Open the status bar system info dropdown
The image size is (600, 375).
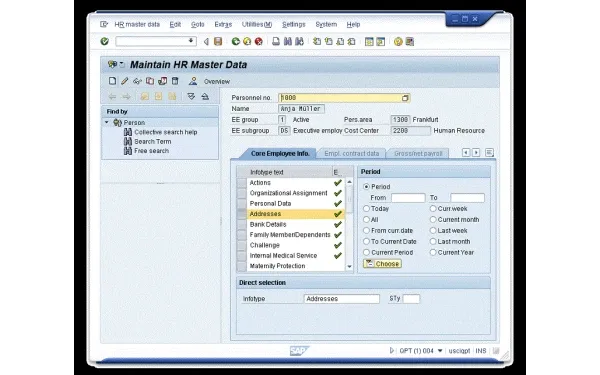coord(440,351)
